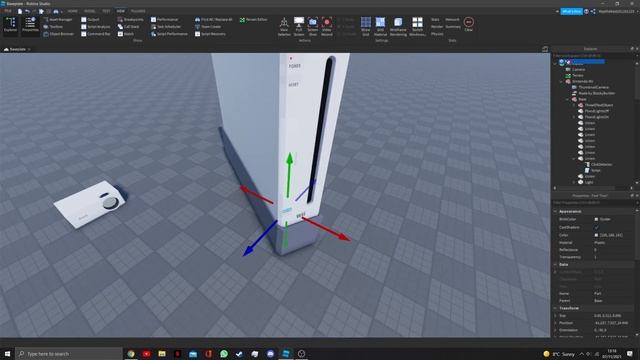Switch to the HOME ribbon tab
Image resolution: width=640 pixels, height=360 pixels.
click(73, 11)
